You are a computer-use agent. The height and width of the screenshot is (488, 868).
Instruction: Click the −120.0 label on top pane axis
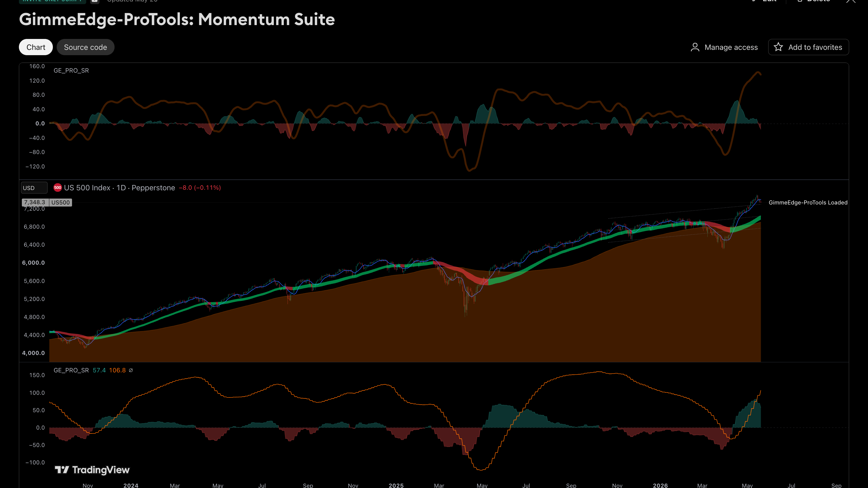tap(35, 166)
